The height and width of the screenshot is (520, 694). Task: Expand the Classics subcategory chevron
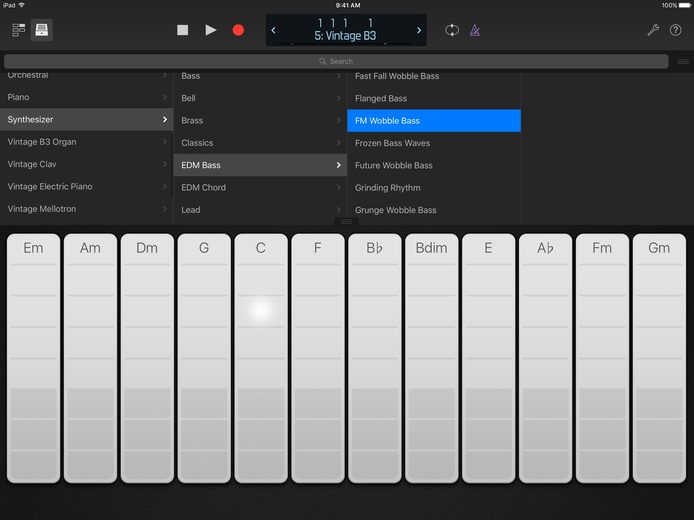339,143
